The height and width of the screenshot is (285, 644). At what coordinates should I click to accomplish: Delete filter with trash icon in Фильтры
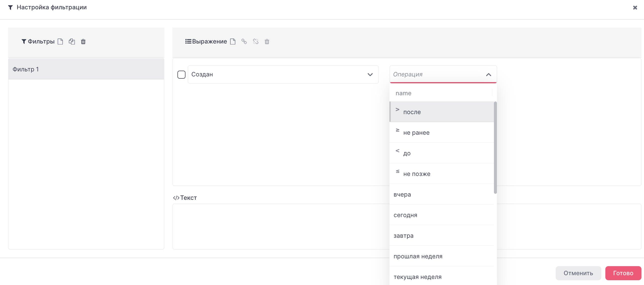coord(83,41)
